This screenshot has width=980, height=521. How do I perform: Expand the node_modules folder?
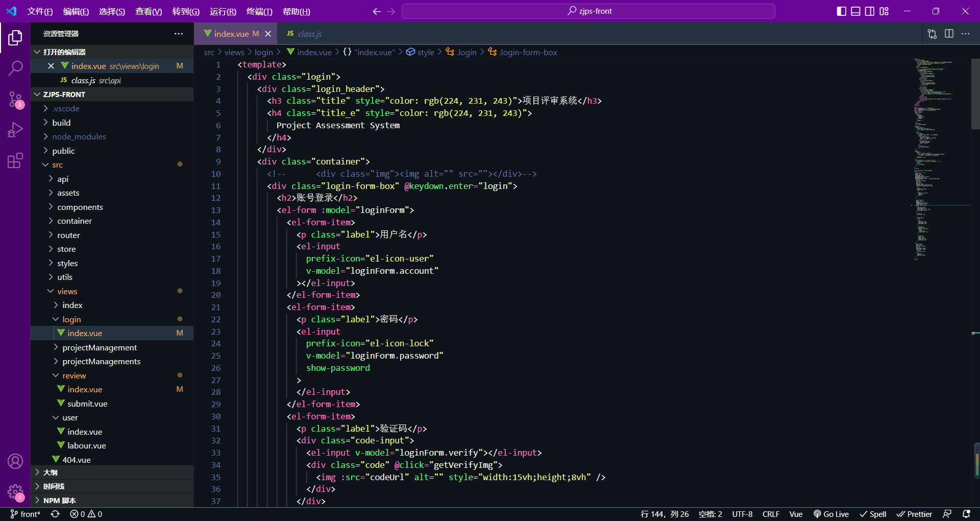tap(112, 136)
